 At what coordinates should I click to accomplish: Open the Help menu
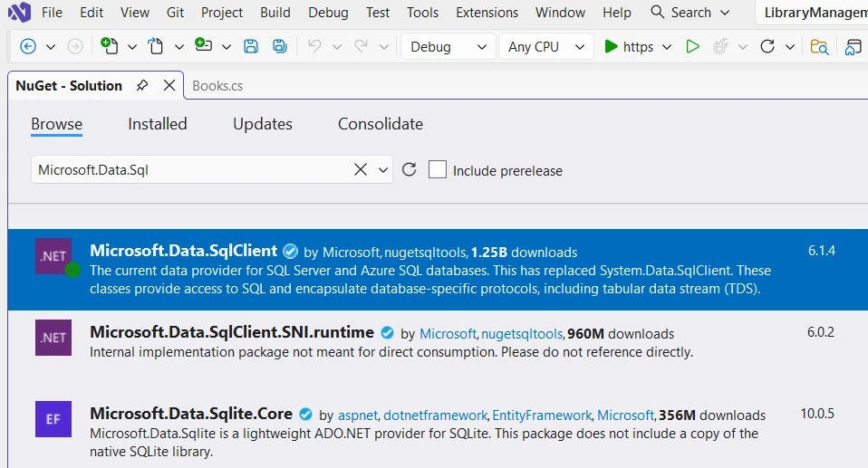tap(617, 12)
